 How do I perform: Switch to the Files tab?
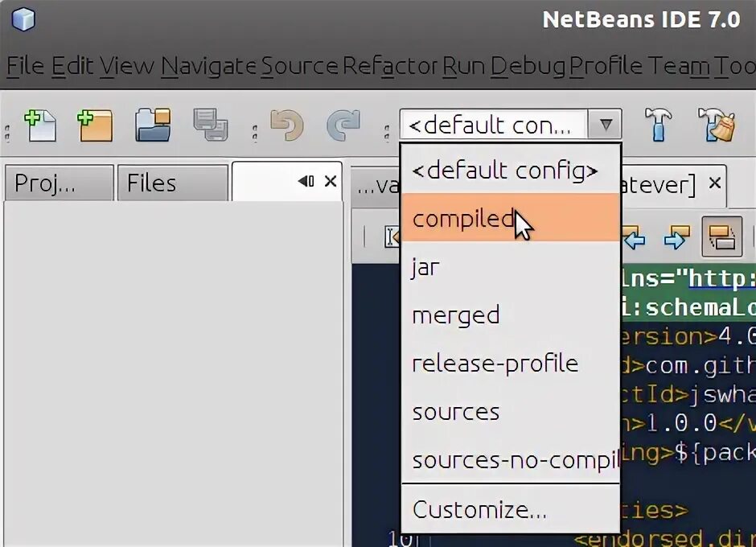173,183
